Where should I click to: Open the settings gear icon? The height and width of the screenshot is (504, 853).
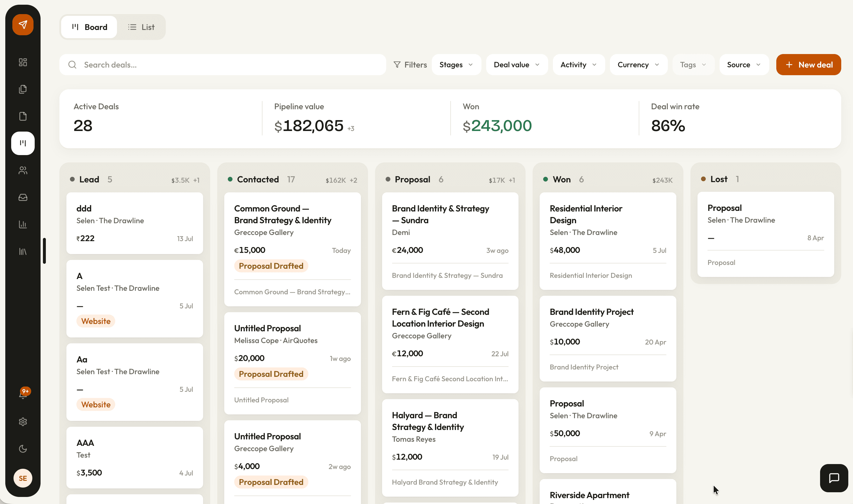click(23, 421)
